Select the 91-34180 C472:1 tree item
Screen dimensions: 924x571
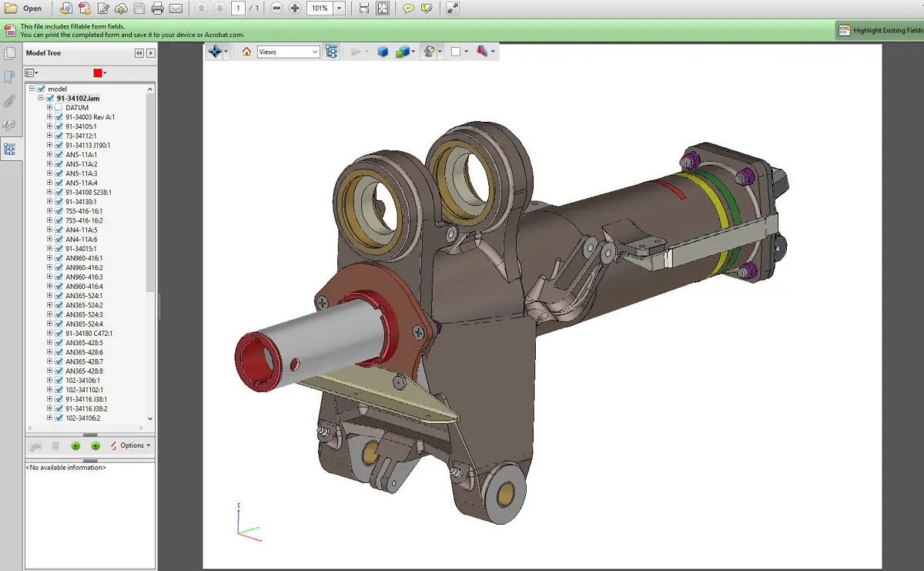(89, 333)
